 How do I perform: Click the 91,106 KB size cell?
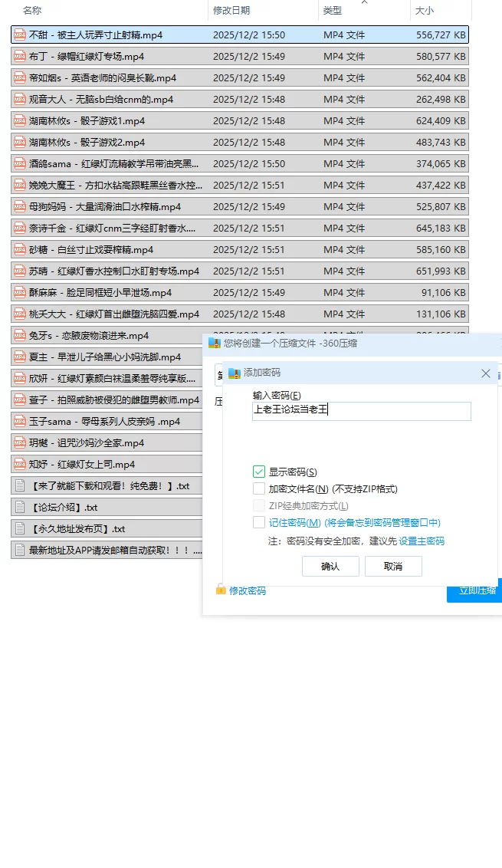(x=444, y=293)
